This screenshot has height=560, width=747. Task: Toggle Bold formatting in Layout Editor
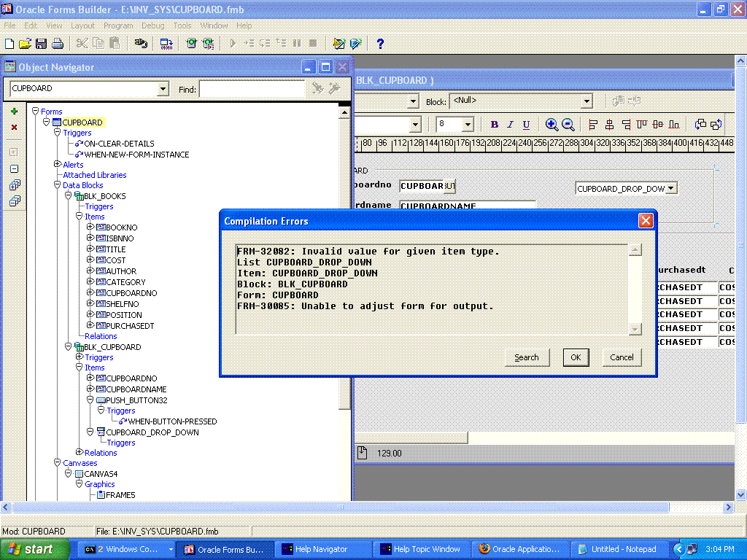tap(495, 125)
